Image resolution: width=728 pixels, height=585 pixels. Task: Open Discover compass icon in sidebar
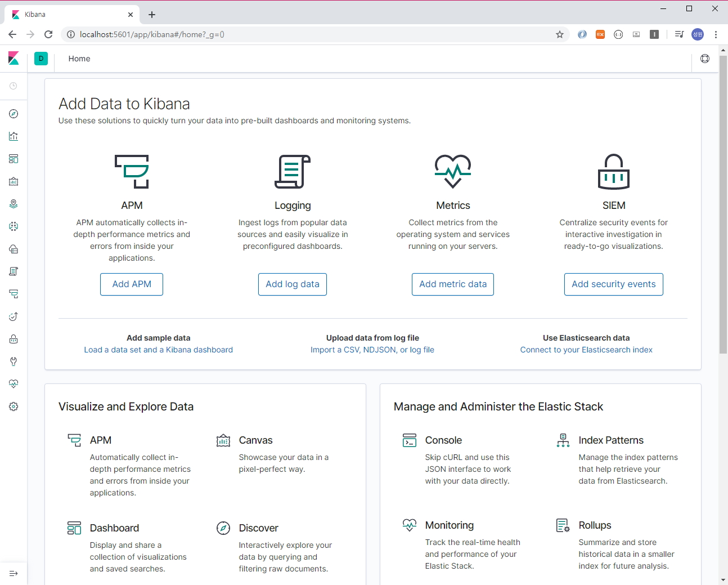(x=14, y=114)
